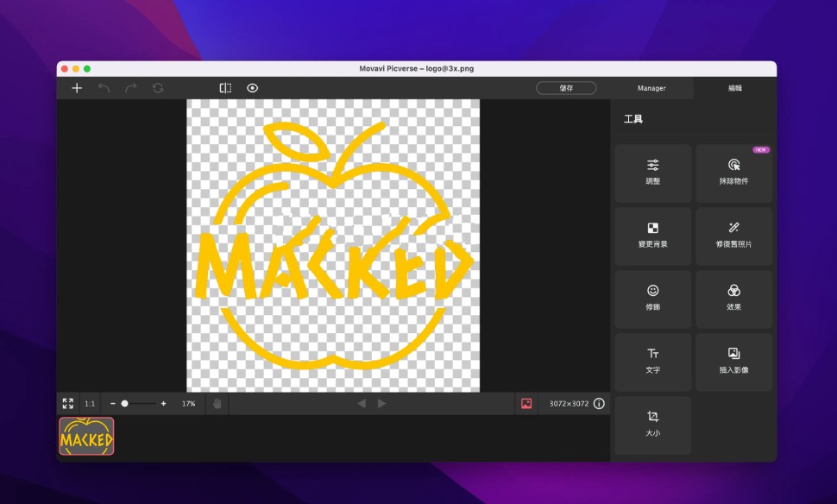
Task: Go to the next image arrow
Action: 381,404
